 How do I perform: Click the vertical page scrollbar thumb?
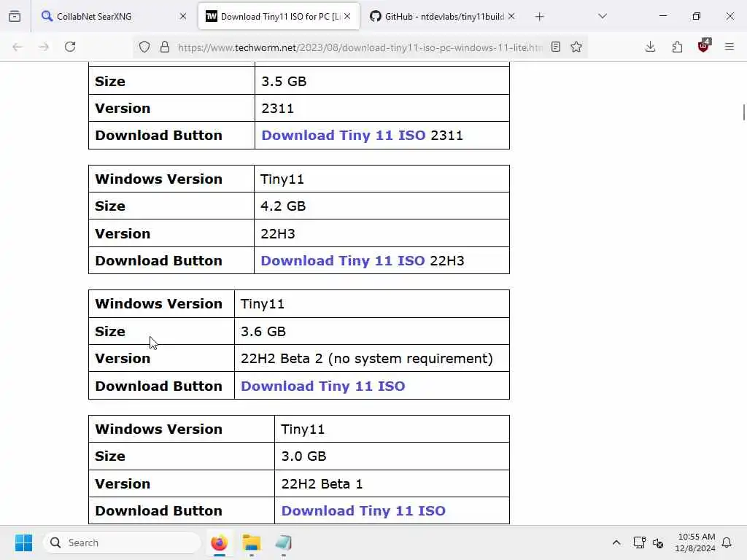[x=743, y=112]
